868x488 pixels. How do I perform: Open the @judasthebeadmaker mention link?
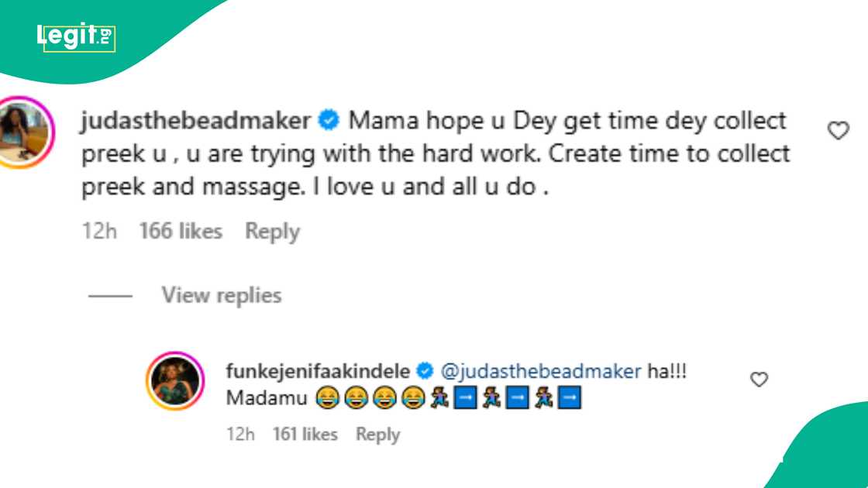tap(540, 371)
